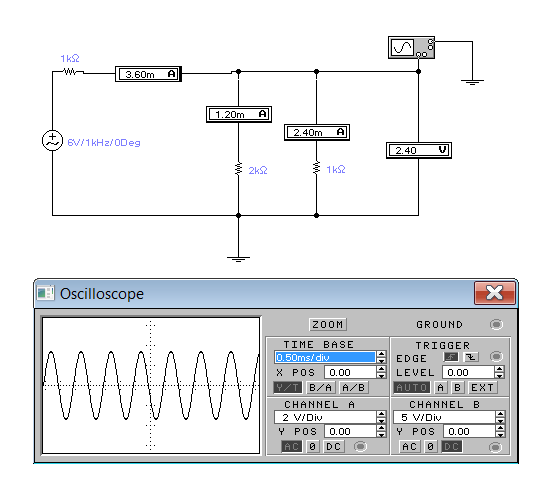Close the Oscilloscope window
This screenshot has height=489, width=538.
495,293
